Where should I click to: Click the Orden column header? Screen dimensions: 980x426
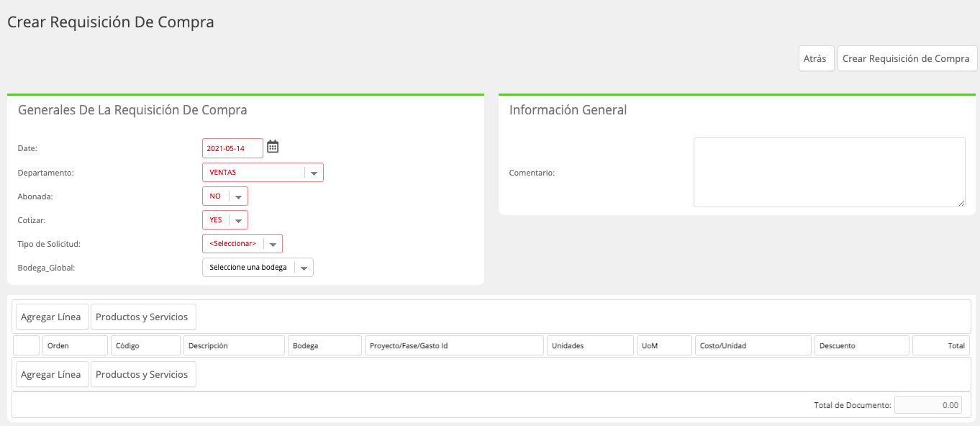point(75,345)
